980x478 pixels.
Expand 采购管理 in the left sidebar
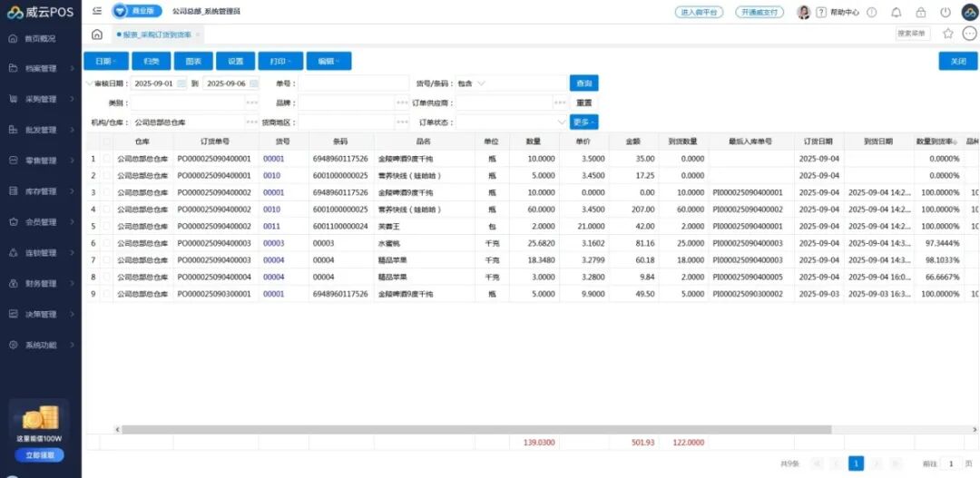pos(41,99)
